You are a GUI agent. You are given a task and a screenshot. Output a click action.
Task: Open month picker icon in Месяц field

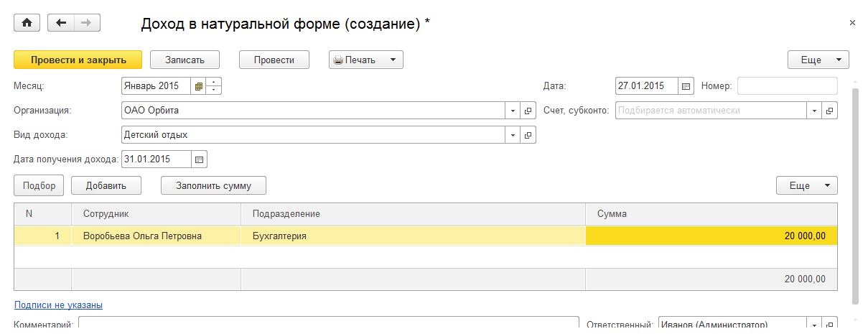click(199, 86)
